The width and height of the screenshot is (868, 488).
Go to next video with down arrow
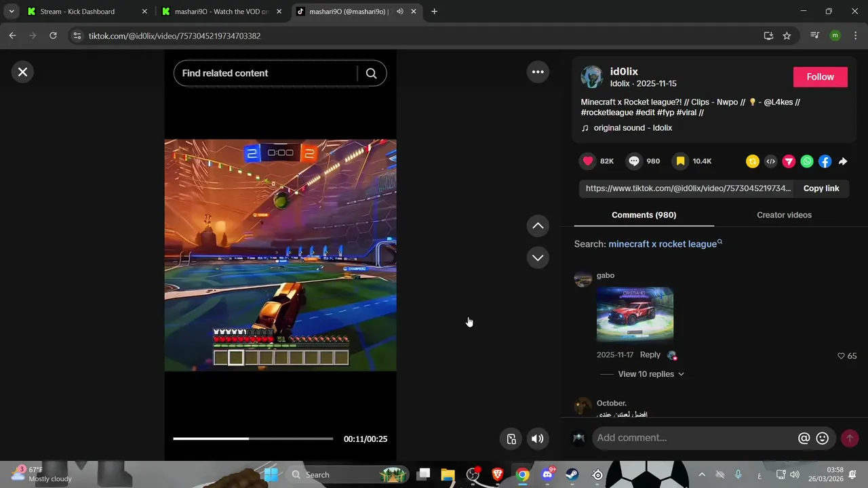pyautogui.click(x=538, y=258)
